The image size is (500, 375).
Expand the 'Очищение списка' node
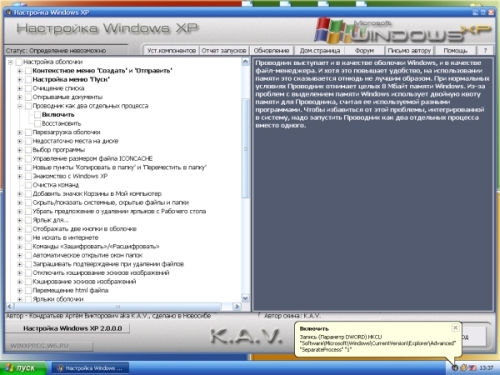pos(20,88)
